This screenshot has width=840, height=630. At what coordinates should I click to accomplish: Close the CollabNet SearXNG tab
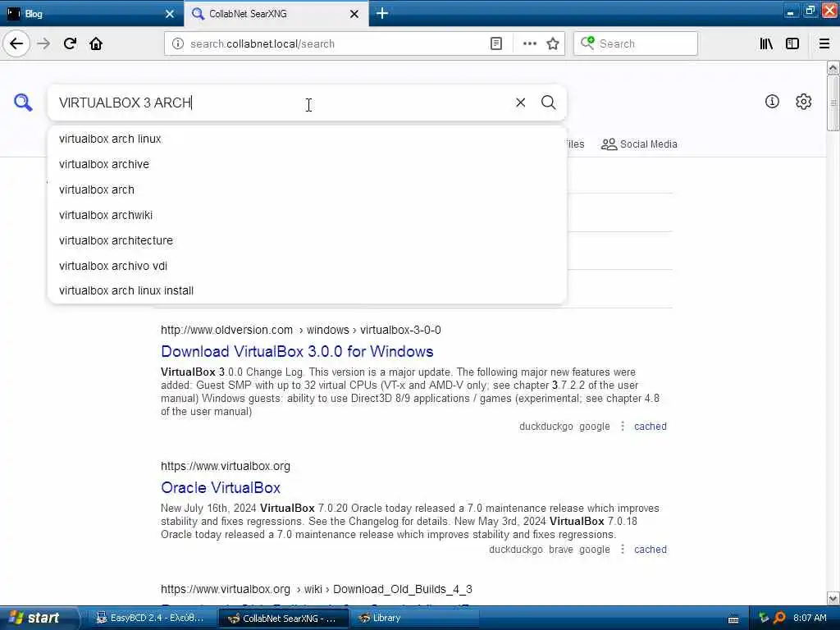tap(354, 14)
